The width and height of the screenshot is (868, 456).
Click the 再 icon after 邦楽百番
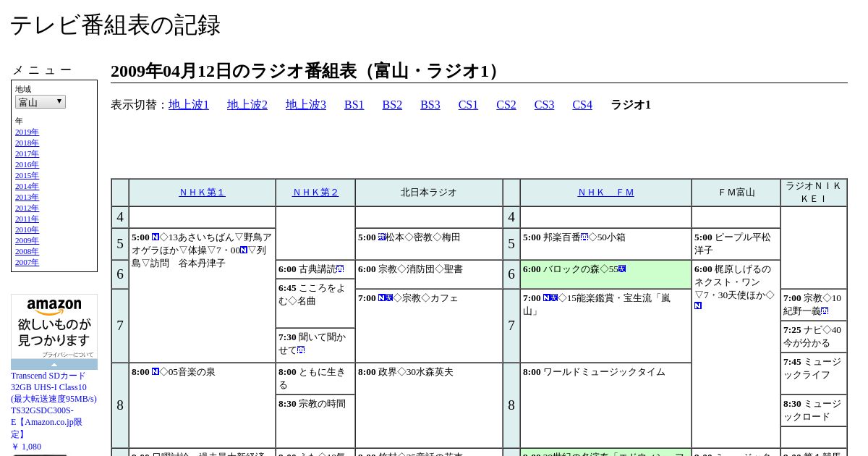(x=584, y=237)
